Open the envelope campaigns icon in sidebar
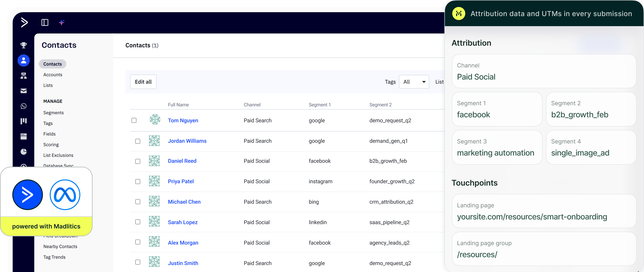This screenshot has height=272, width=644. click(x=23, y=91)
